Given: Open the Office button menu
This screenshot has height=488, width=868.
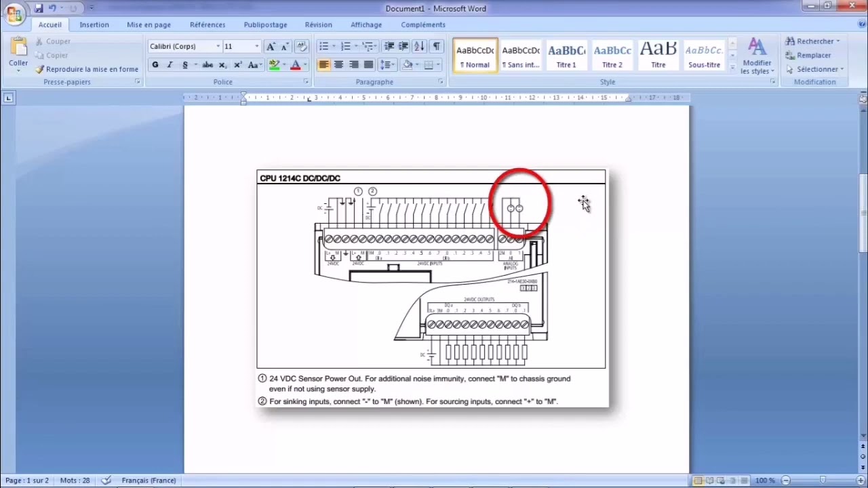Looking at the screenshot, I should coord(14,14).
